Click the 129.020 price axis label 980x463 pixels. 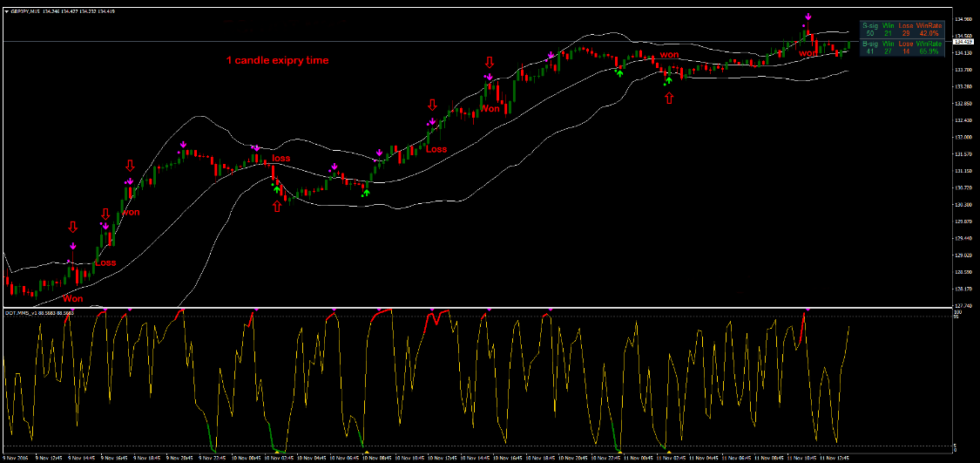click(x=963, y=255)
